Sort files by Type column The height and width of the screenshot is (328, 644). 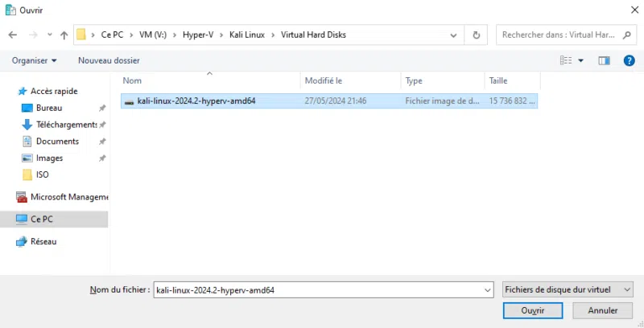click(442, 80)
